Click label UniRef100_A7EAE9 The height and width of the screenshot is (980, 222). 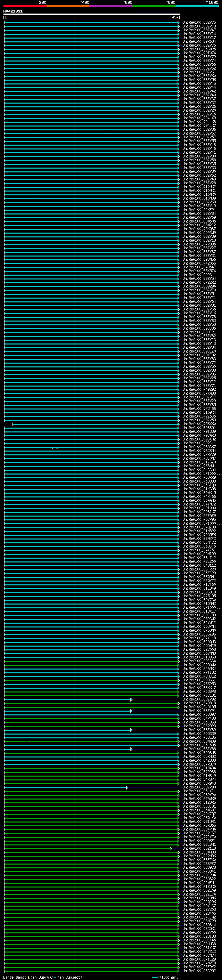click(x=199, y=516)
